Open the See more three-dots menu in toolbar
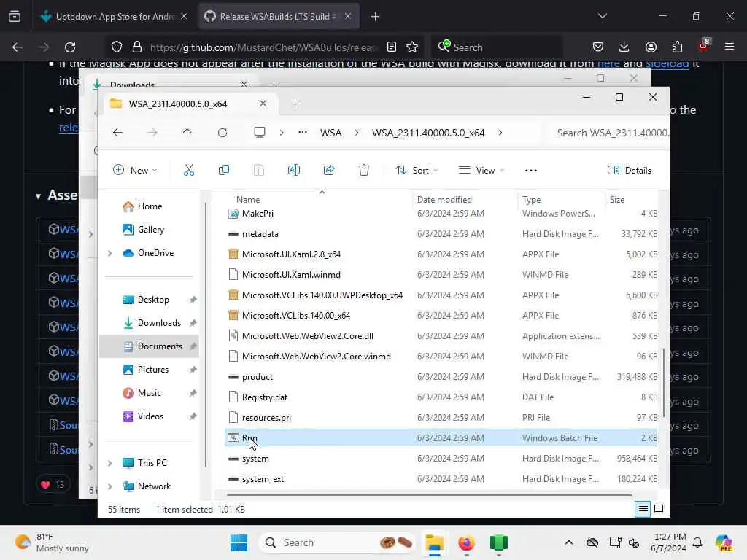The width and height of the screenshot is (747, 560). point(531,171)
